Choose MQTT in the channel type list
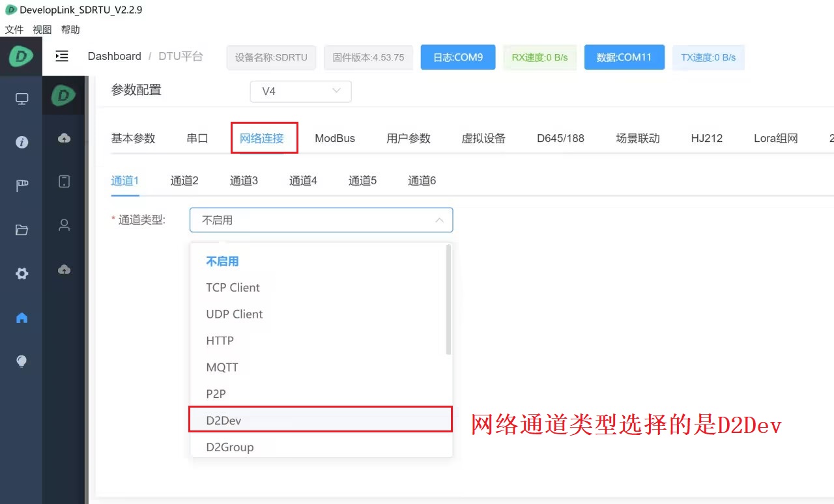Image resolution: width=834 pixels, height=504 pixels. pos(318,367)
